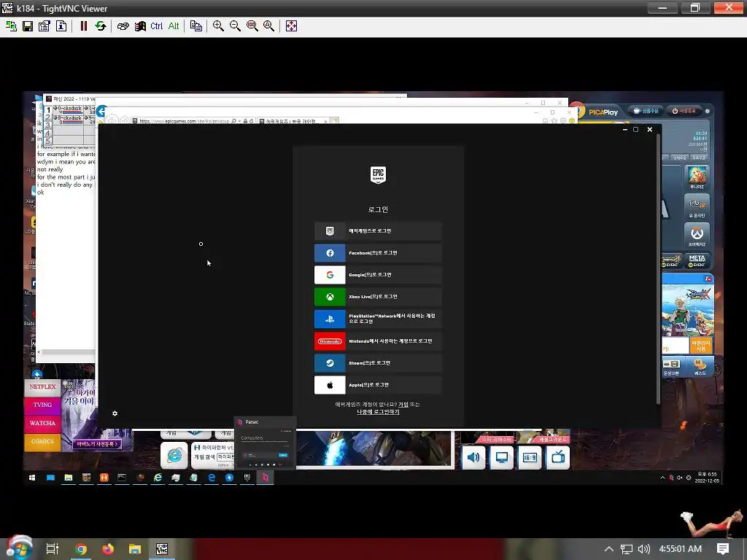Click the 가입 sign-up link

pyautogui.click(x=403, y=404)
